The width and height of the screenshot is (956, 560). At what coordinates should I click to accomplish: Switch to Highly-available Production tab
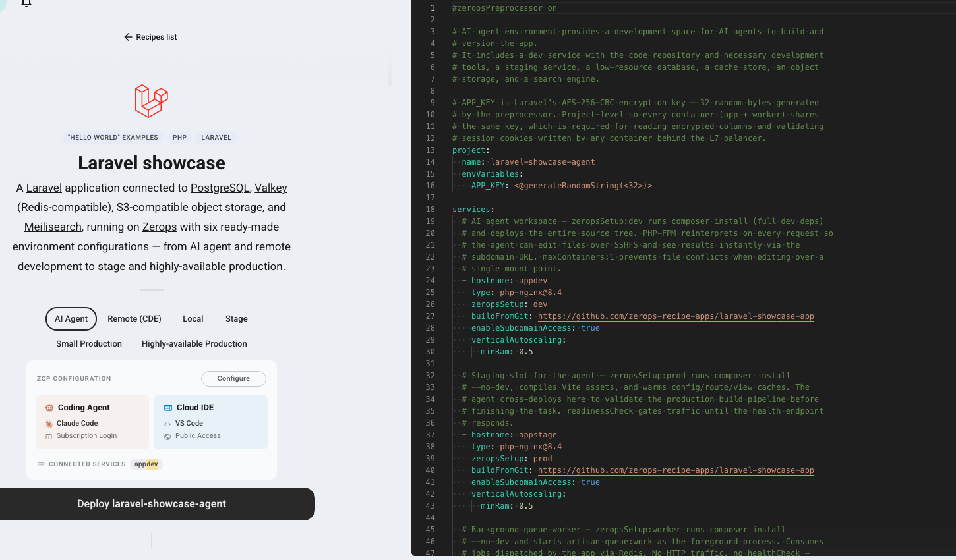tap(194, 344)
